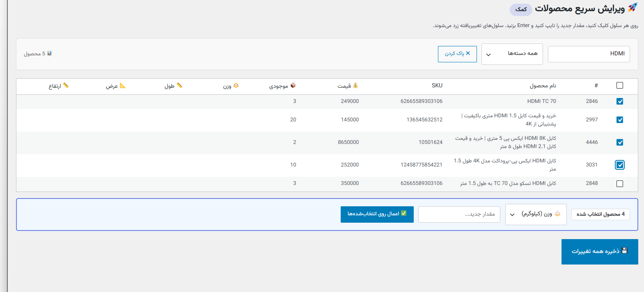Click SKU cell of product 2846
644x292 pixels.
422,101
